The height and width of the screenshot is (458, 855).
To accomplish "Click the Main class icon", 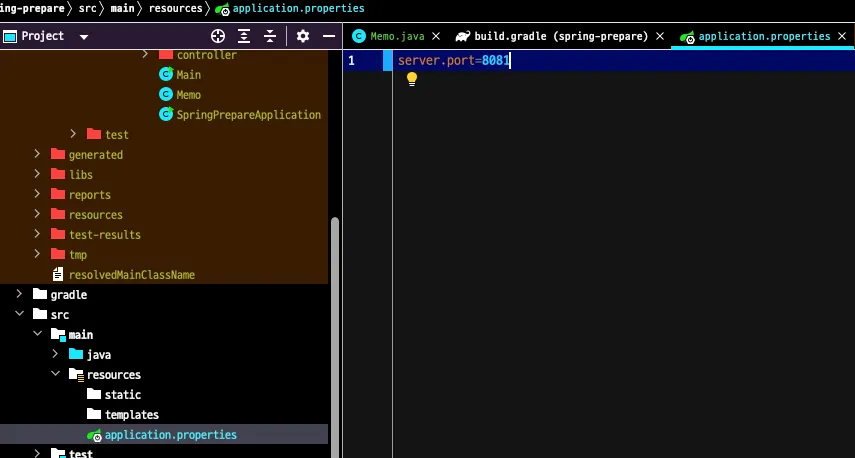I will pos(166,74).
